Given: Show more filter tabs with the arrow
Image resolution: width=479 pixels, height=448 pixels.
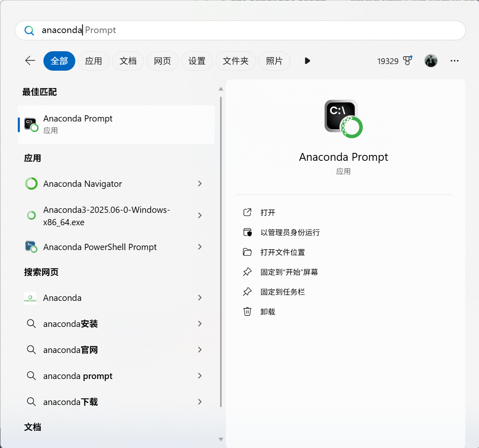Looking at the screenshot, I should click(307, 61).
